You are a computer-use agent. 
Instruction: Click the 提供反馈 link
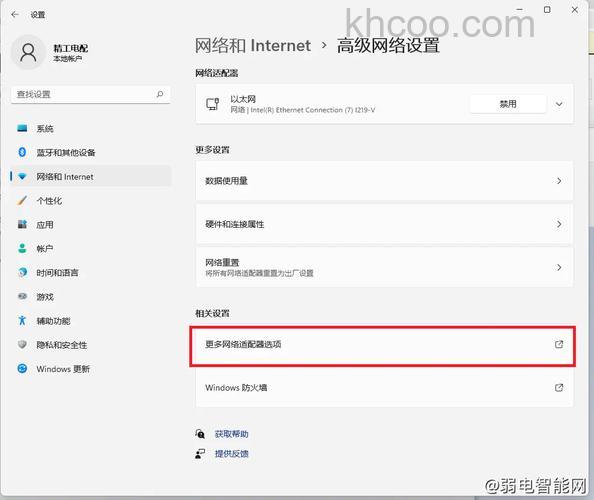tap(231, 453)
